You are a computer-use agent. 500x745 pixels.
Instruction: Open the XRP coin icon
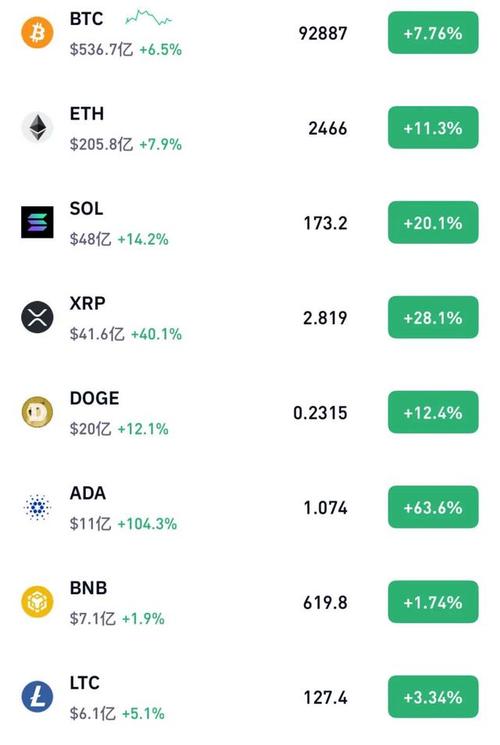pos(37,317)
